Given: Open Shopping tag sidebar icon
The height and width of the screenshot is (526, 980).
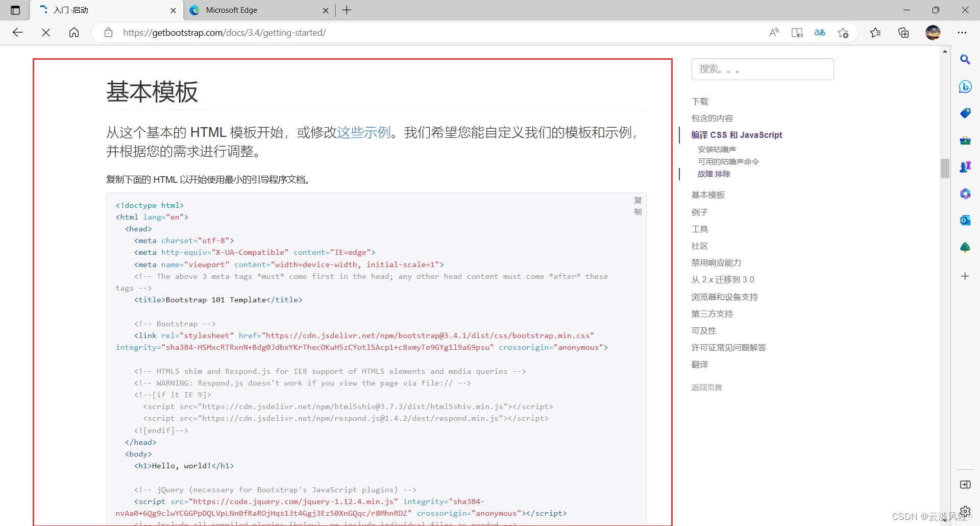Looking at the screenshot, I should pos(965,113).
